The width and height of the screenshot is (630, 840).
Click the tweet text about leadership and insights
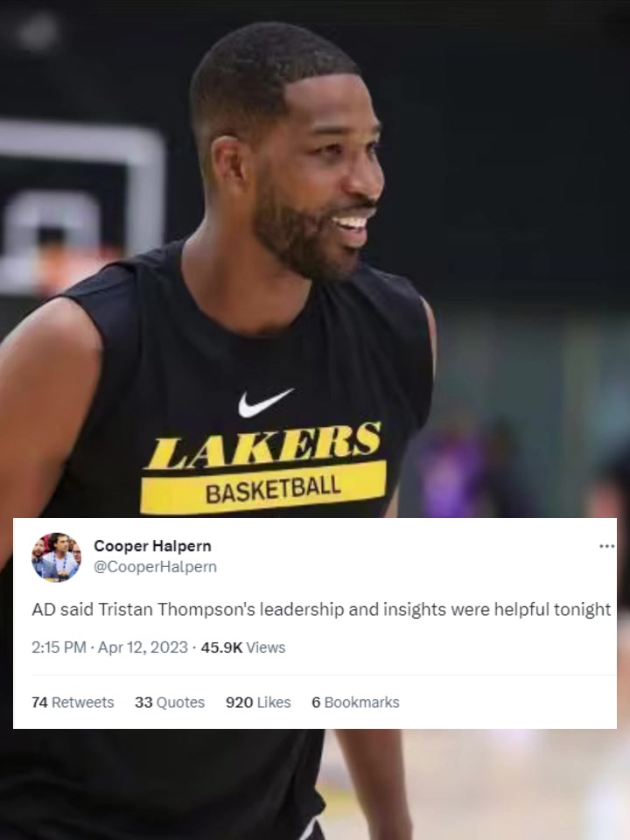(321, 610)
